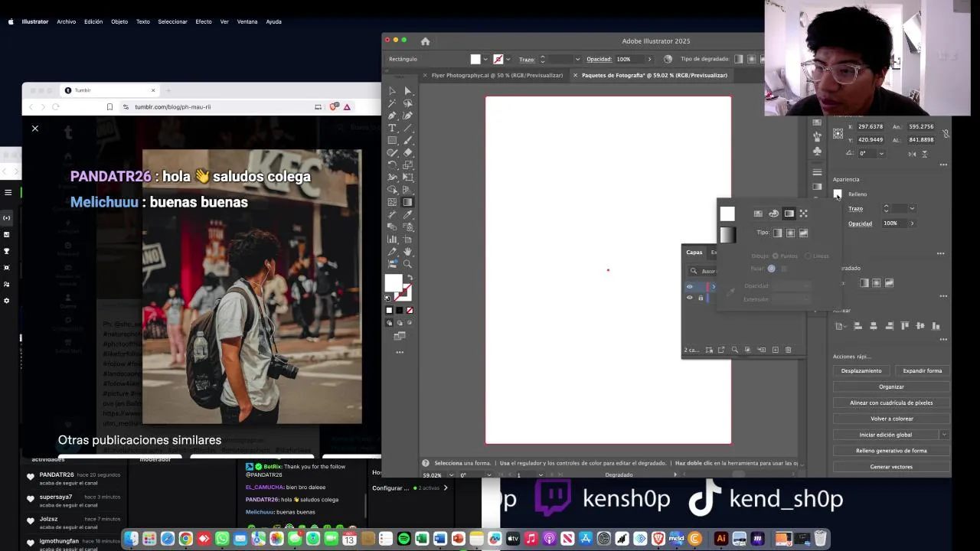Toggle visibility eye of first layer
The image size is (980, 551).
click(x=689, y=286)
